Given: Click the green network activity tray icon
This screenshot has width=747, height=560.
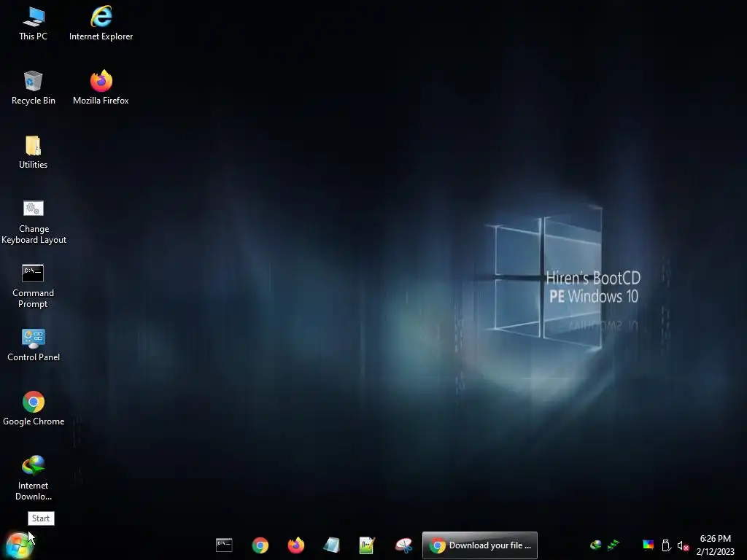Looking at the screenshot, I should pyautogui.click(x=614, y=545).
